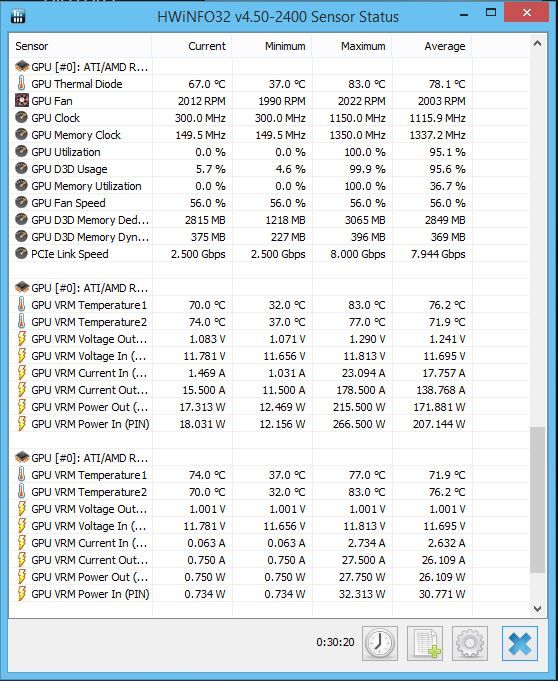The image size is (558, 681).
Task: Click the 1150.0 MHz maximum GPU clock value
Action: (357, 118)
